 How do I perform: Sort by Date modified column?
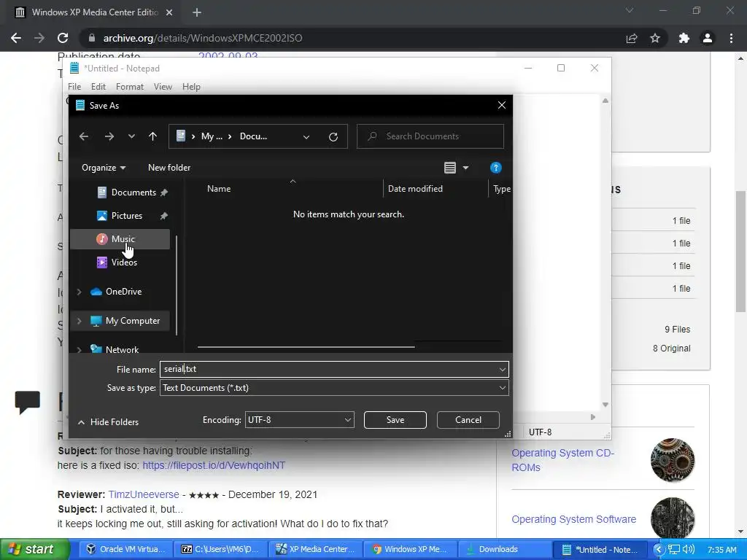pos(415,189)
